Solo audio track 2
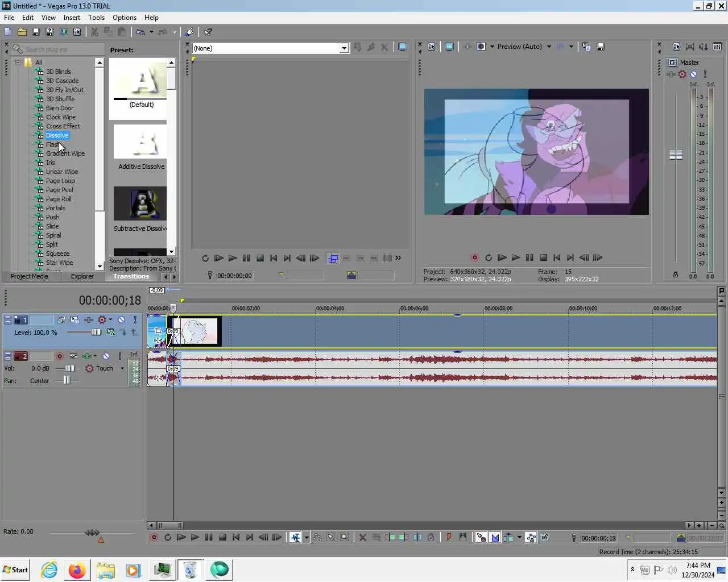728x582 pixels. [119, 356]
